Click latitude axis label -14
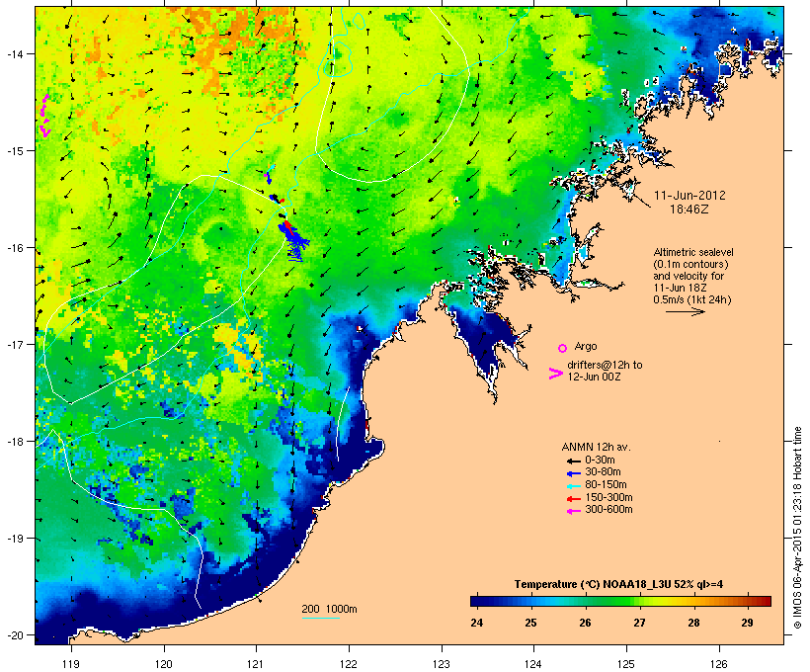810x672 pixels. click(14, 53)
